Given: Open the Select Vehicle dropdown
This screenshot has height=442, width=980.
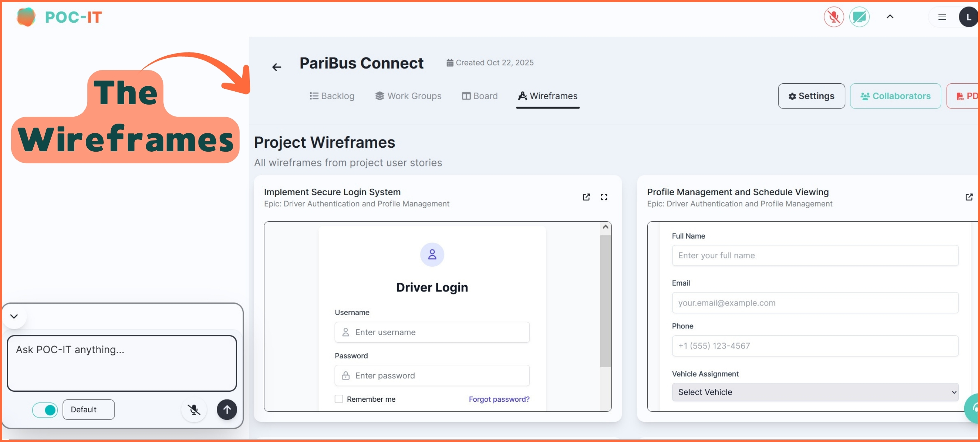Looking at the screenshot, I should coord(815,392).
